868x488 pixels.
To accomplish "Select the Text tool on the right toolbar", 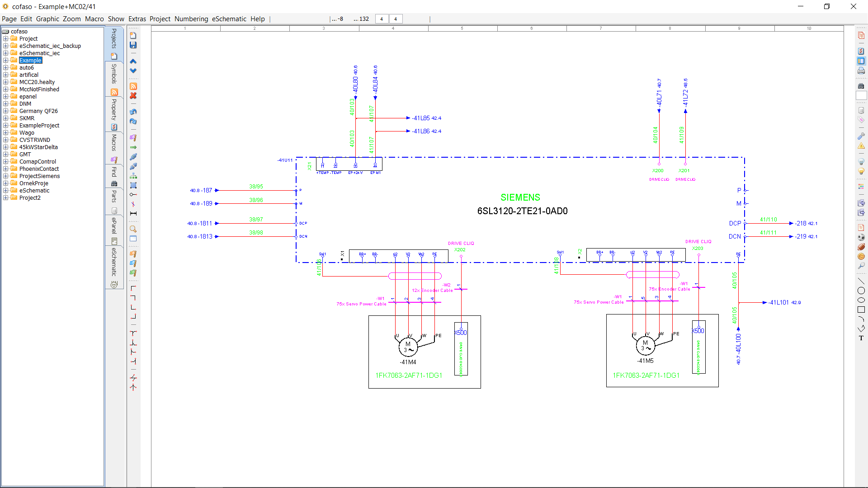I will coord(861,338).
